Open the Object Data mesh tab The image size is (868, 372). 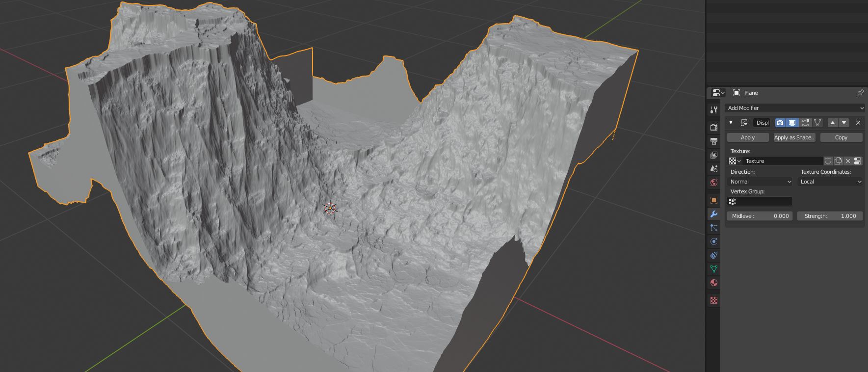point(714,268)
